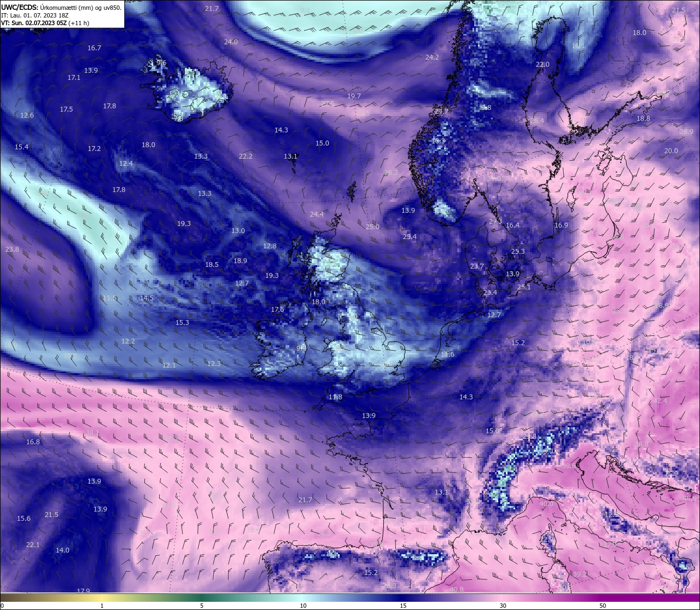Click the map value "27.3"
The height and width of the screenshot is (610, 700).
click(495, 222)
